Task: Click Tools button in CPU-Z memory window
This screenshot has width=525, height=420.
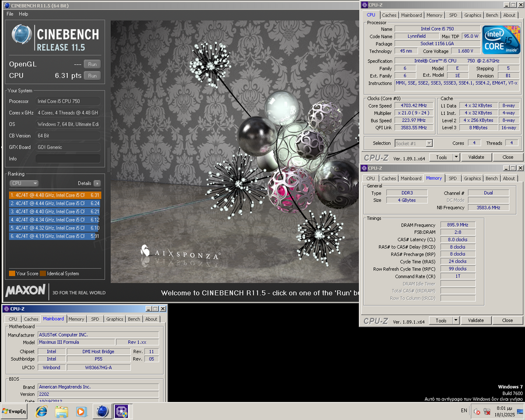Action: 441,320
